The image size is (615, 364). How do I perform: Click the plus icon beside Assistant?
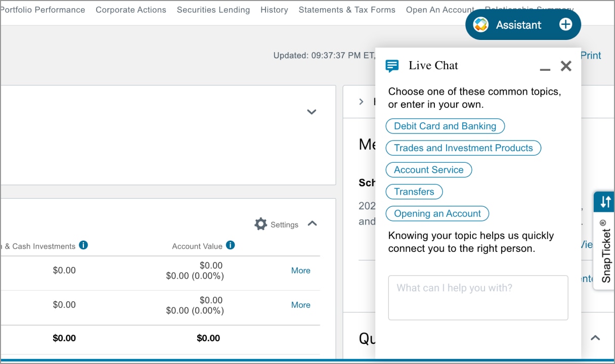(565, 24)
